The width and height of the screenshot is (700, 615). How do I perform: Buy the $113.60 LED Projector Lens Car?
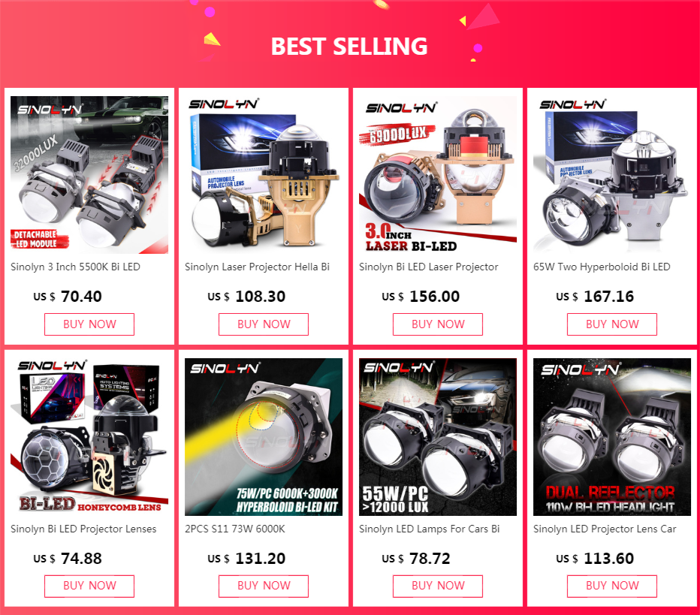[612, 586]
